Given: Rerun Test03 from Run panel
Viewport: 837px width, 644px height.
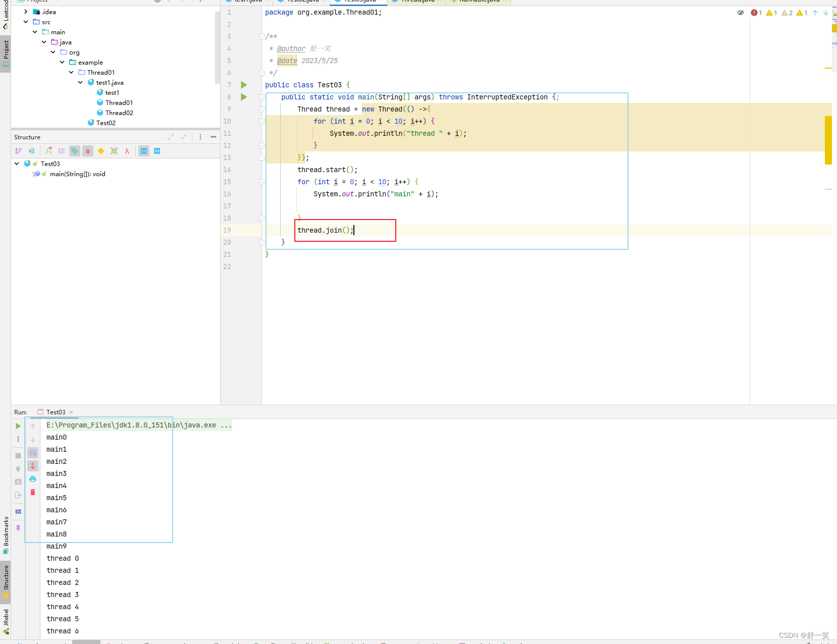Looking at the screenshot, I should click(x=18, y=426).
